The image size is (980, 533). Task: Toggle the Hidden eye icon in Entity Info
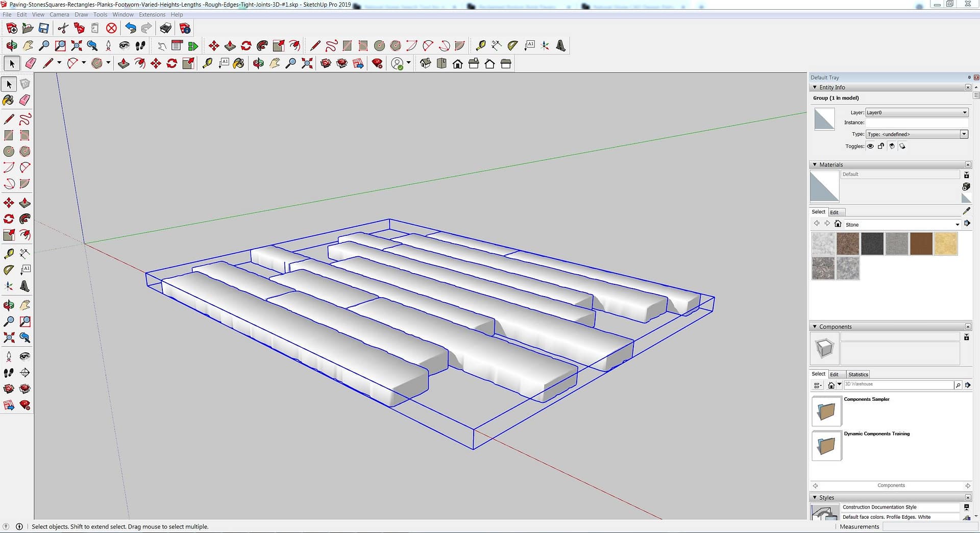coord(871,146)
